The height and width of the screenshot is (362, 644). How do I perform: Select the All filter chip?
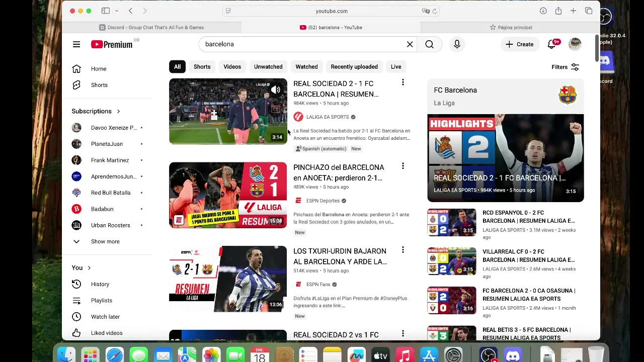[177, 66]
